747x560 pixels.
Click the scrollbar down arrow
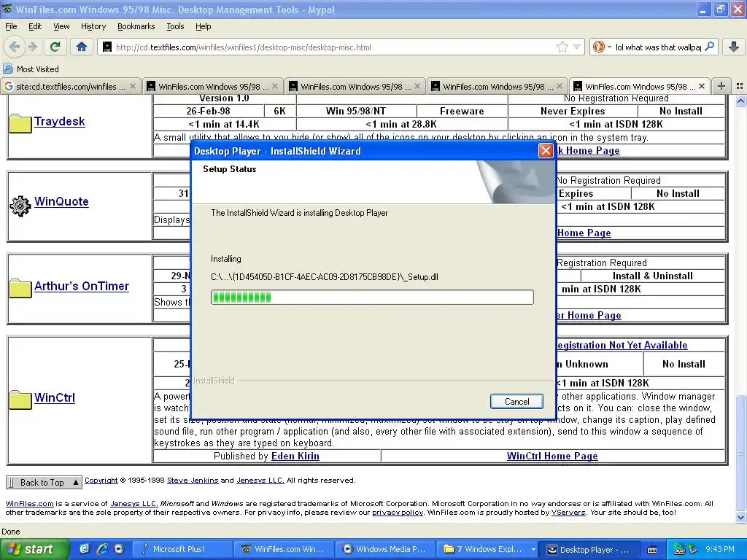tap(740, 518)
